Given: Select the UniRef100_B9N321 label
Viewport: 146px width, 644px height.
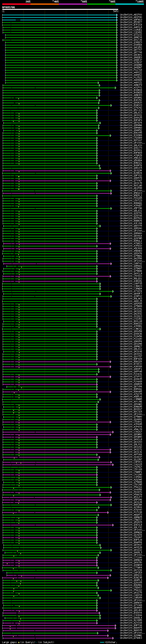Looking at the screenshot, I should coord(131,163).
